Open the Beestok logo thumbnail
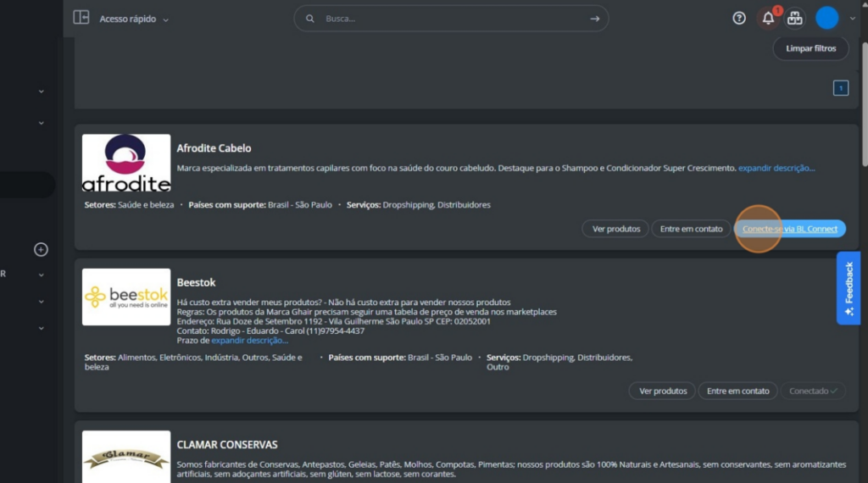Image resolution: width=868 pixels, height=483 pixels. (126, 297)
